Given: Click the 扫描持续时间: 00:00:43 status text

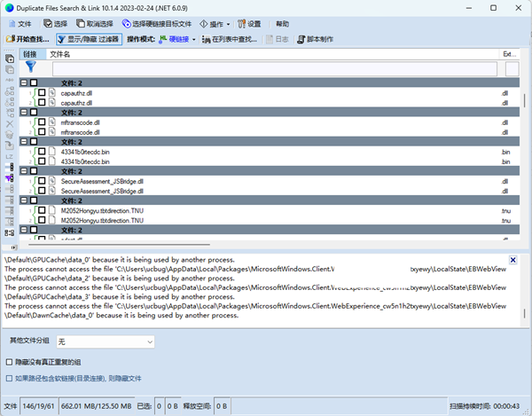Looking at the screenshot, I should coord(484,406).
